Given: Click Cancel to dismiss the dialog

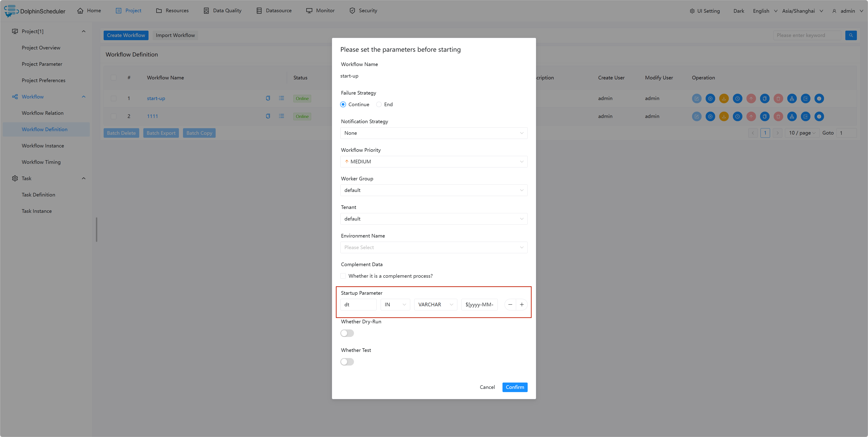Looking at the screenshot, I should coord(487,387).
